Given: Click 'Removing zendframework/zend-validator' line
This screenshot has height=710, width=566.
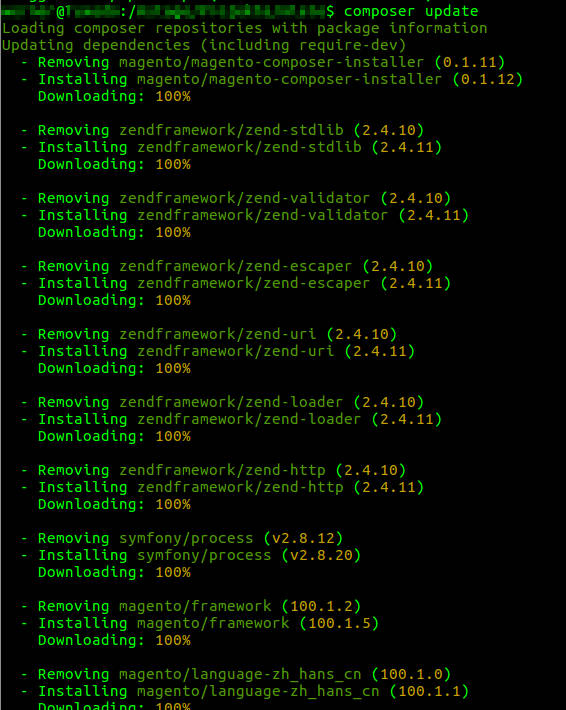Looking at the screenshot, I should [236, 198].
